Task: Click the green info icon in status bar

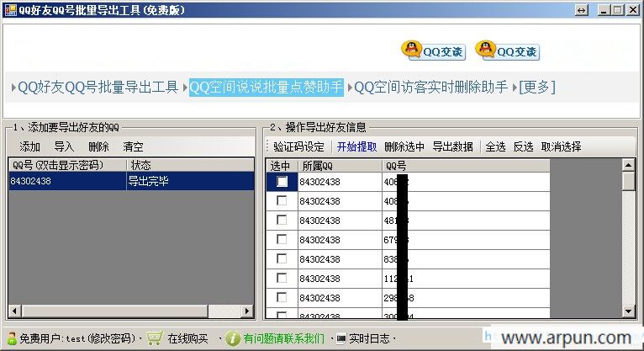Action: [233, 338]
